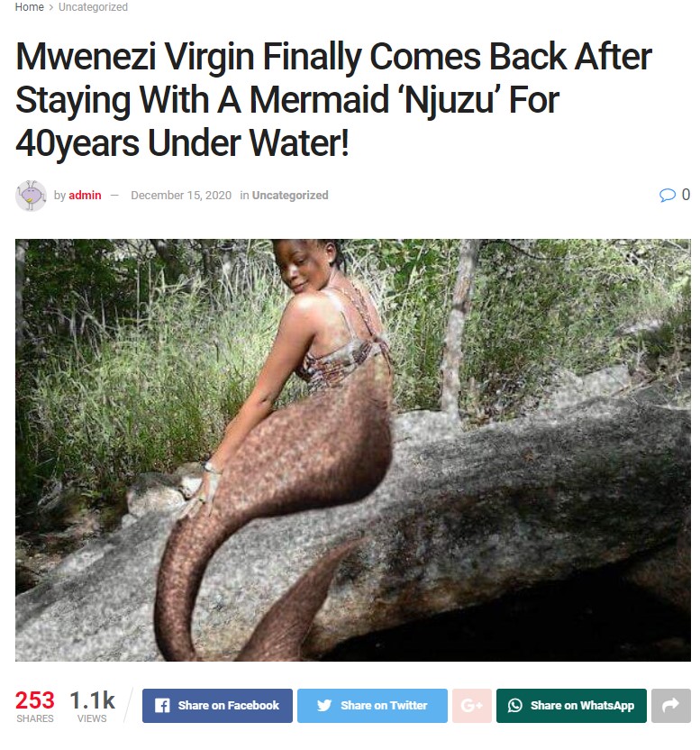Click the WhatsApp logo icon
This screenshot has height=750, width=700.
(x=515, y=706)
